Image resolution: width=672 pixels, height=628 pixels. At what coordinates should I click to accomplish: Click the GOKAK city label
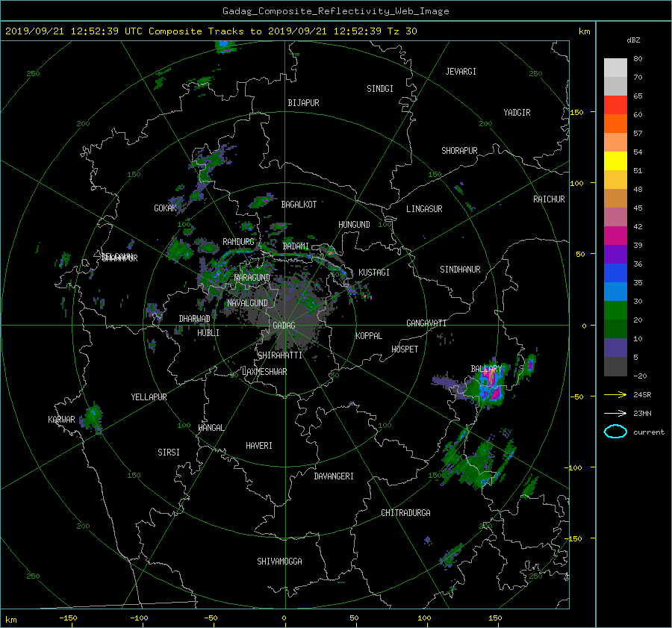click(166, 208)
